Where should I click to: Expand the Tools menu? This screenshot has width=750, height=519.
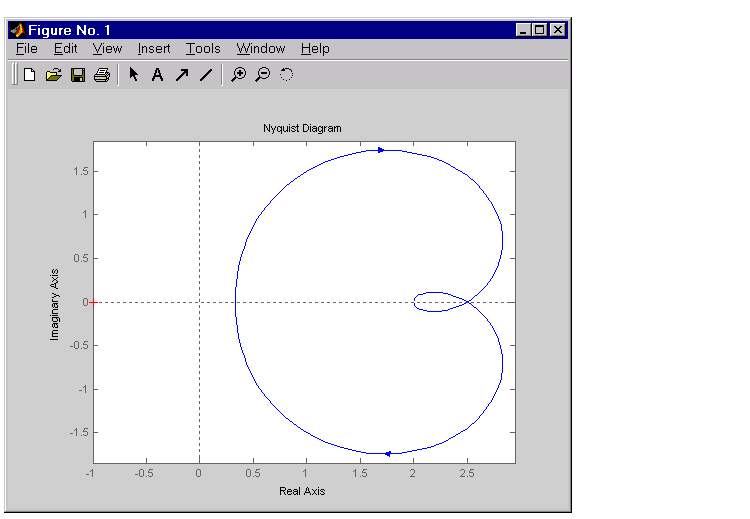point(203,48)
